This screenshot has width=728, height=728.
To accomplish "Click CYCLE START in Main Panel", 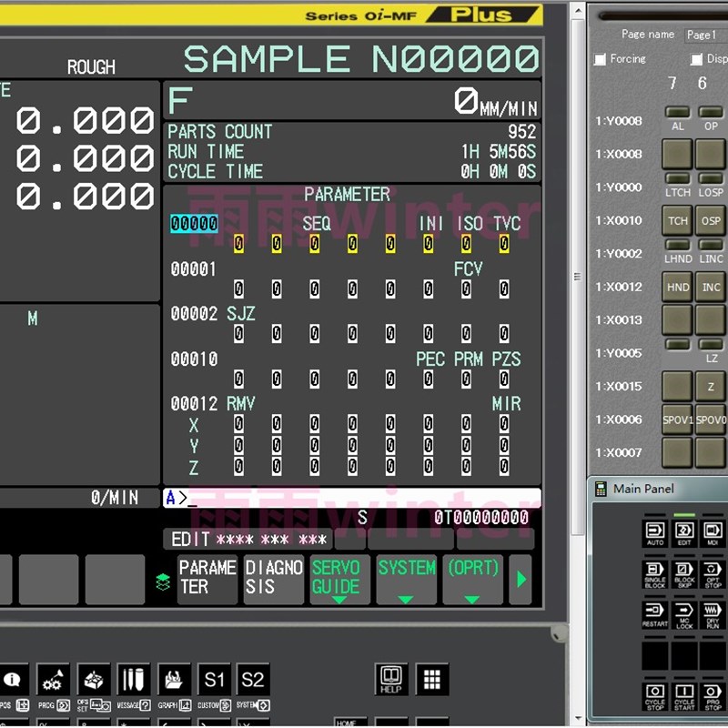I will point(684,696).
